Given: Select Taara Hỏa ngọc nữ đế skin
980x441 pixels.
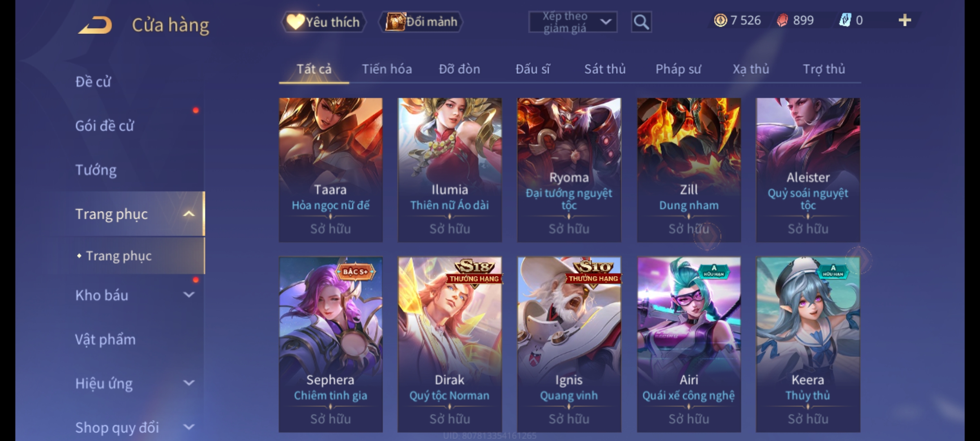Looking at the screenshot, I should [x=331, y=170].
